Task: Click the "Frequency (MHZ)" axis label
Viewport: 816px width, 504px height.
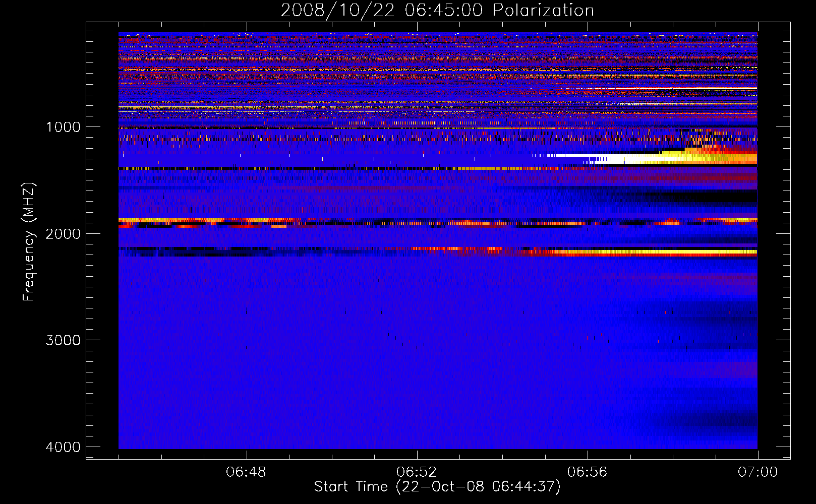Action: 29,242
